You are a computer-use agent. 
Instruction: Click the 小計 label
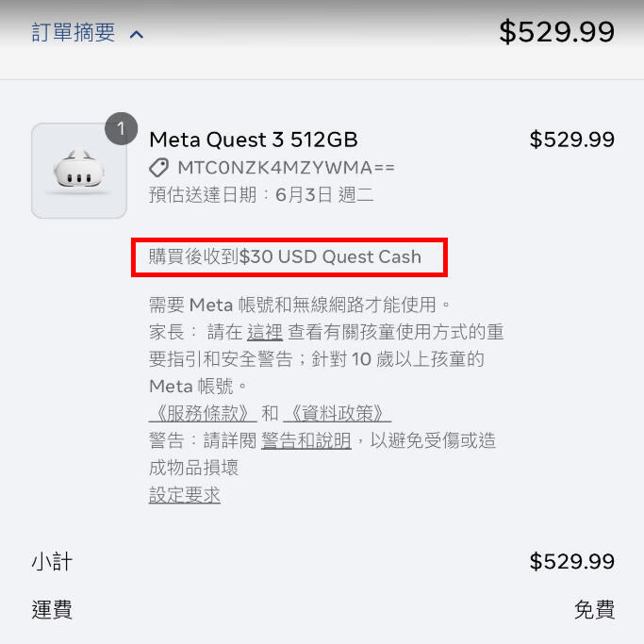tap(52, 563)
